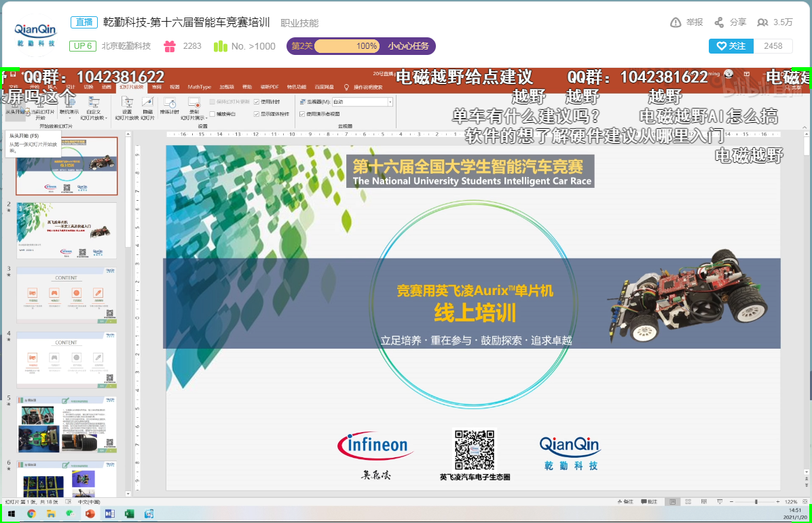
Task: Click the 中文(中国) language indicator
Action: 88,502
